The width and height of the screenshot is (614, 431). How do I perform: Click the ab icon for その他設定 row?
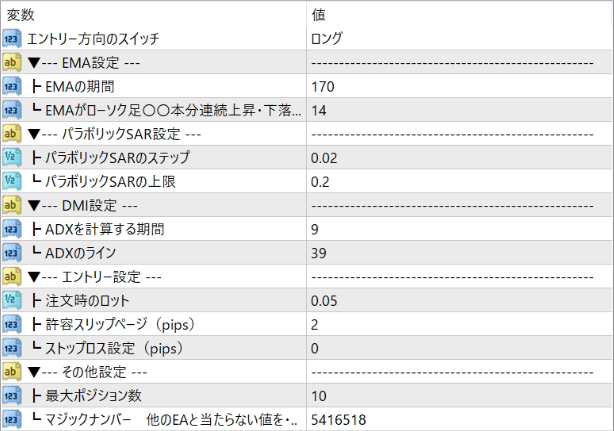11,372
